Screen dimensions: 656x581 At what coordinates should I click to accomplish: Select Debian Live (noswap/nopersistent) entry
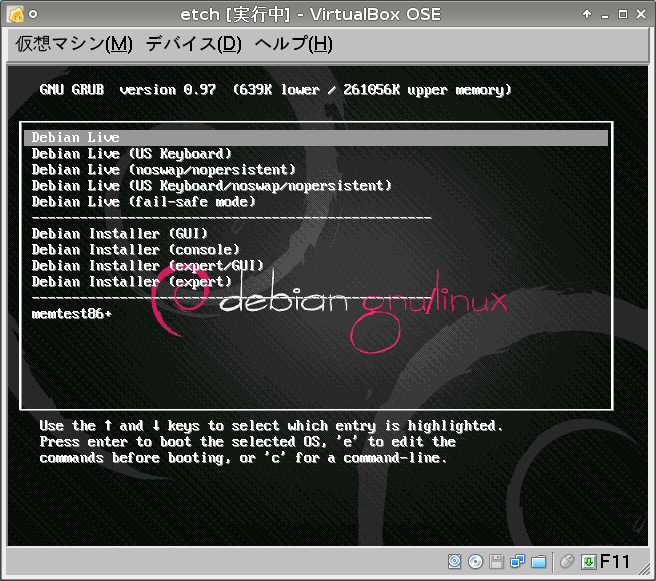pos(164,170)
